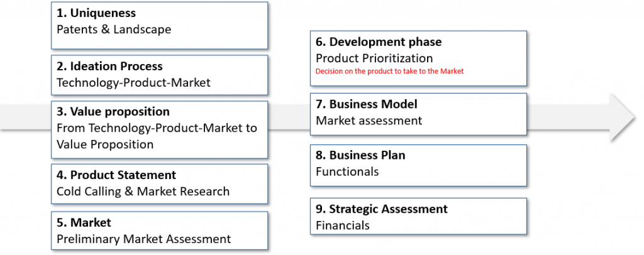The height and width of the screenshot is (255, 644).
Task: Select the "4. Product Statement" heading
Action: 116,175
